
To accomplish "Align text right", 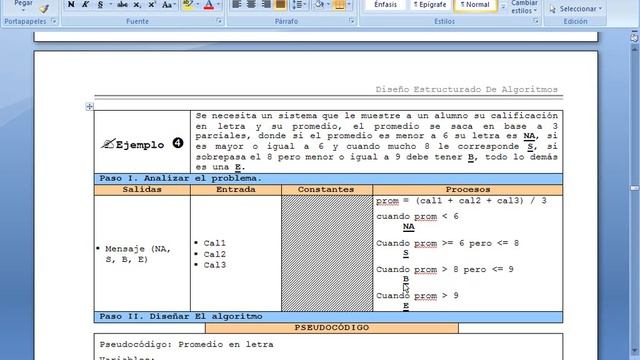I will pyautogui.click(x=266, y=4).
